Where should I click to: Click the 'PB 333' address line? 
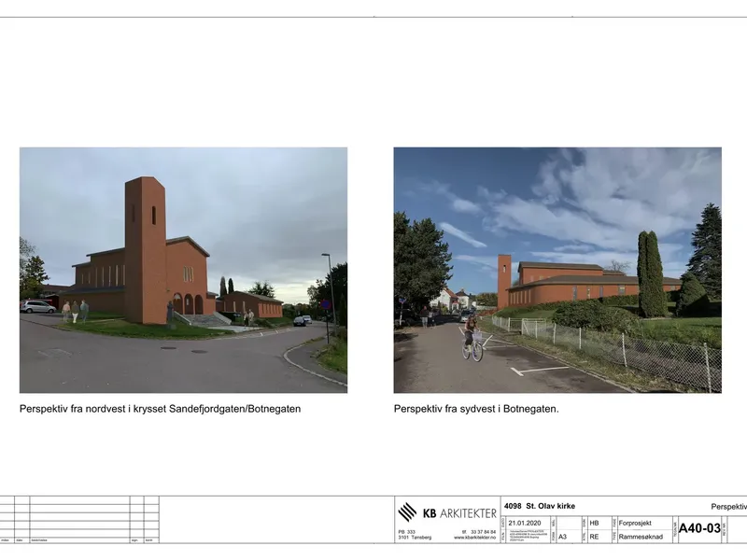407,532
